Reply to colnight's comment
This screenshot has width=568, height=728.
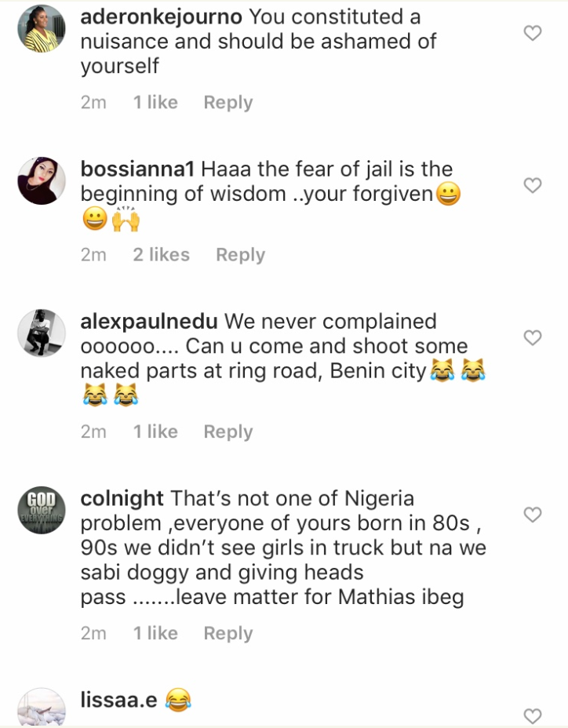(228, 633)
